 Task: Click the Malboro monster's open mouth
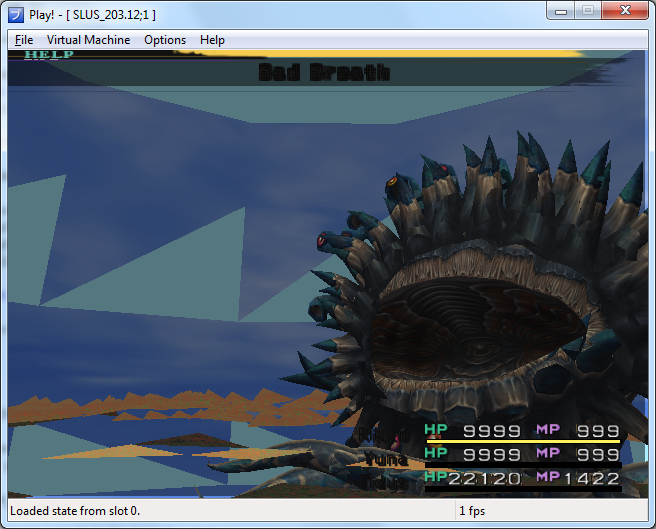tap(477, 329)
